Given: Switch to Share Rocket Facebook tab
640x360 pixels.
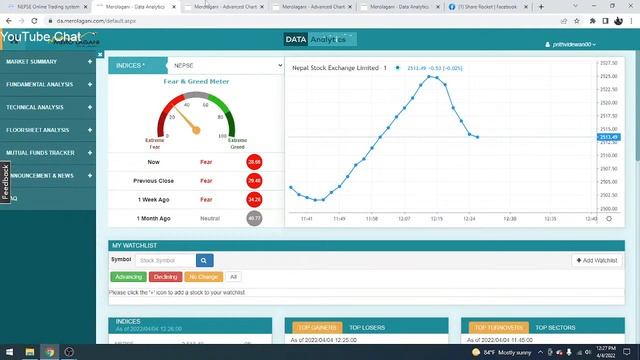Looking at the screenshot, I should [x=488, y=7].
